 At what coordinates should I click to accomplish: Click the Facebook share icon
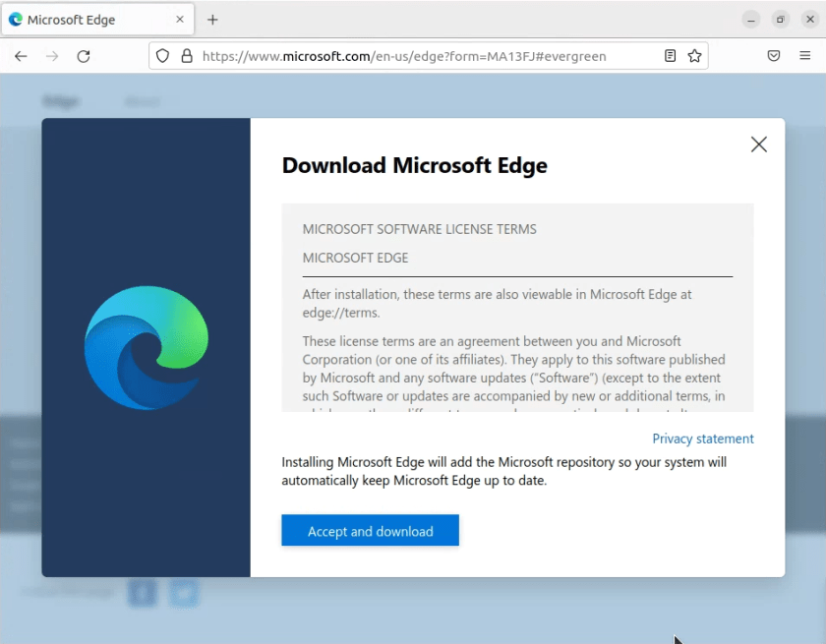pyautogui.click(x=142, y=593)
